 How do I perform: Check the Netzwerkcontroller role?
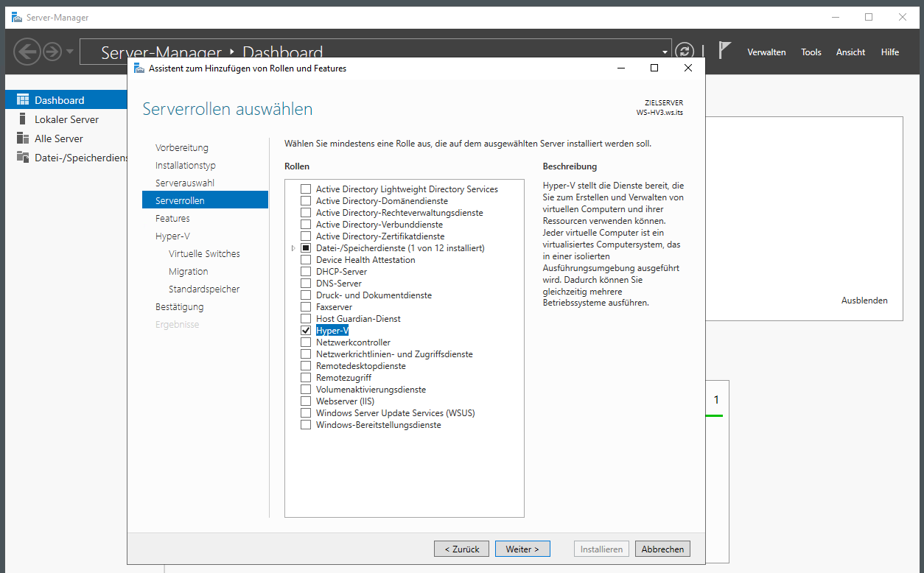[x=306, y=342]
